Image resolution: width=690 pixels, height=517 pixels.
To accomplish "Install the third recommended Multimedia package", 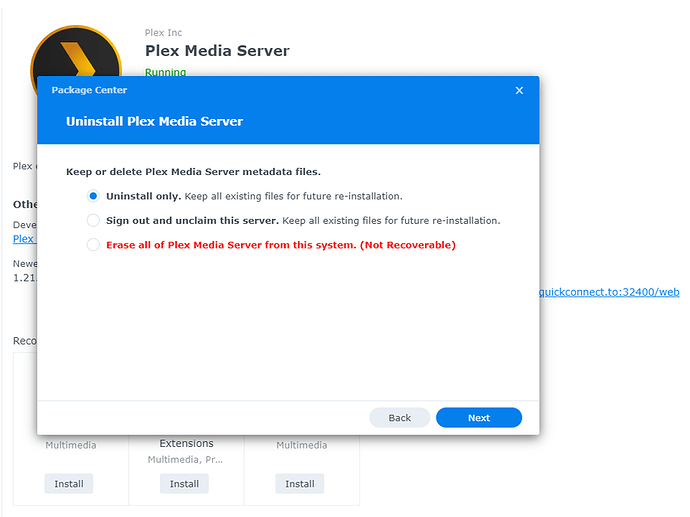I will 300,484.
